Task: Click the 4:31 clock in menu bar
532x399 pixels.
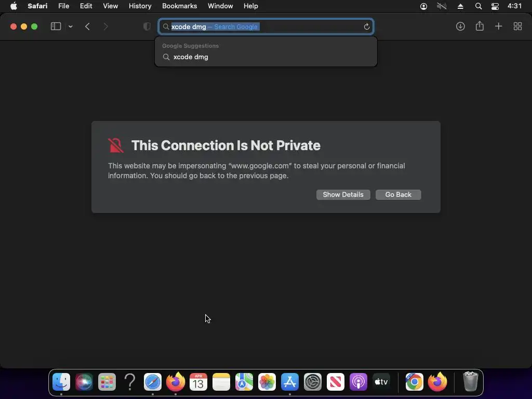Action: [514, 6]
